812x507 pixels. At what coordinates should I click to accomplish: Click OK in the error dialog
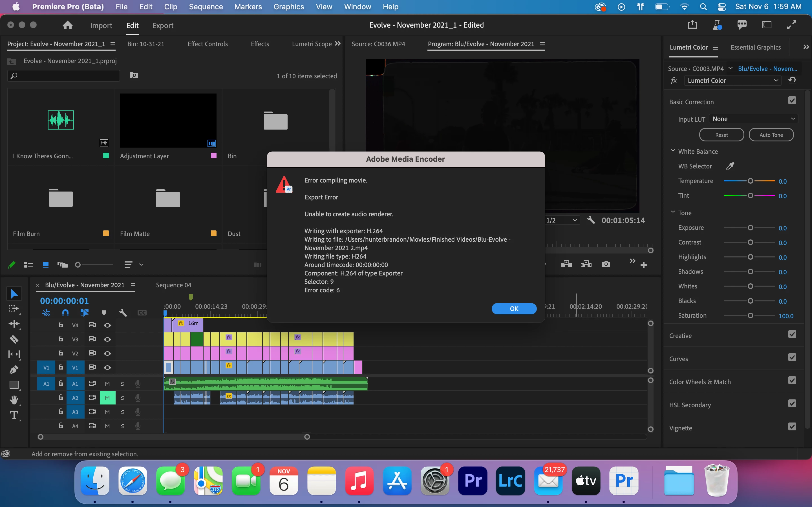coord(514,308)
